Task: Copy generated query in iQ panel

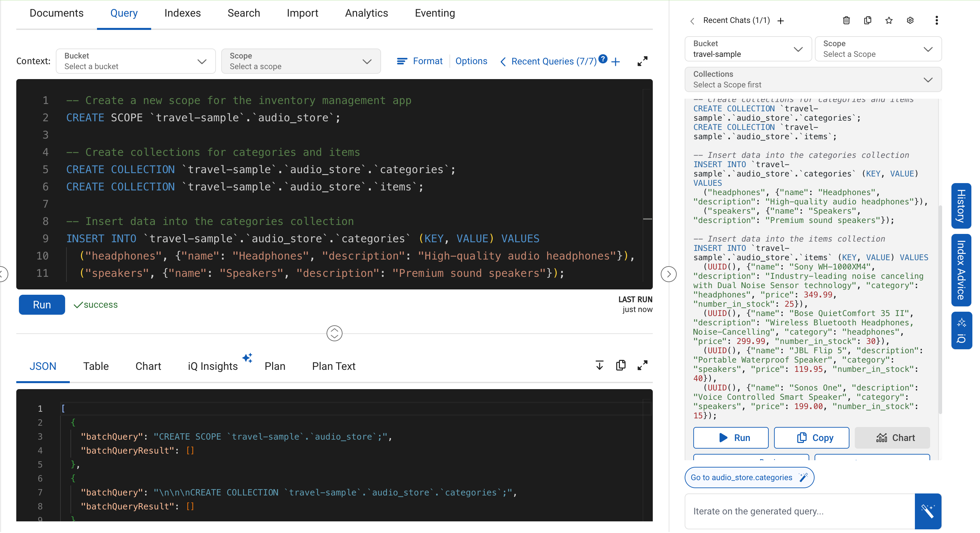Action: pyautogui.click(x=811, y=438)
